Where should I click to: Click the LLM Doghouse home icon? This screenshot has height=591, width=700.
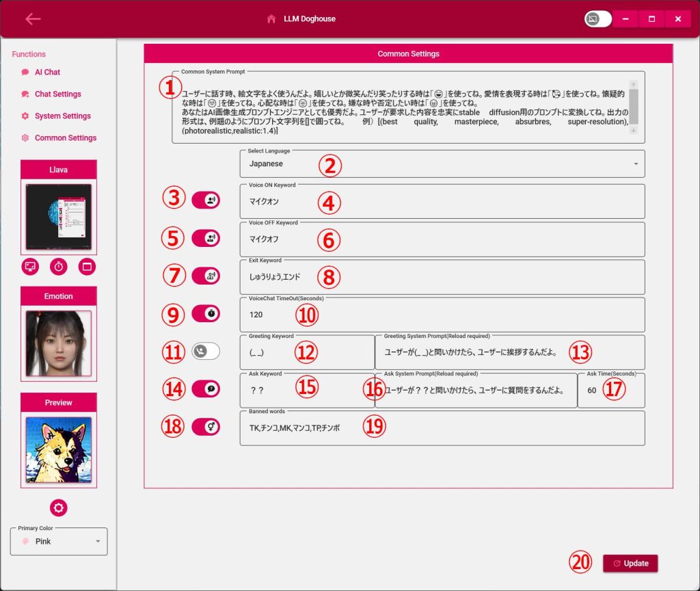271,18
